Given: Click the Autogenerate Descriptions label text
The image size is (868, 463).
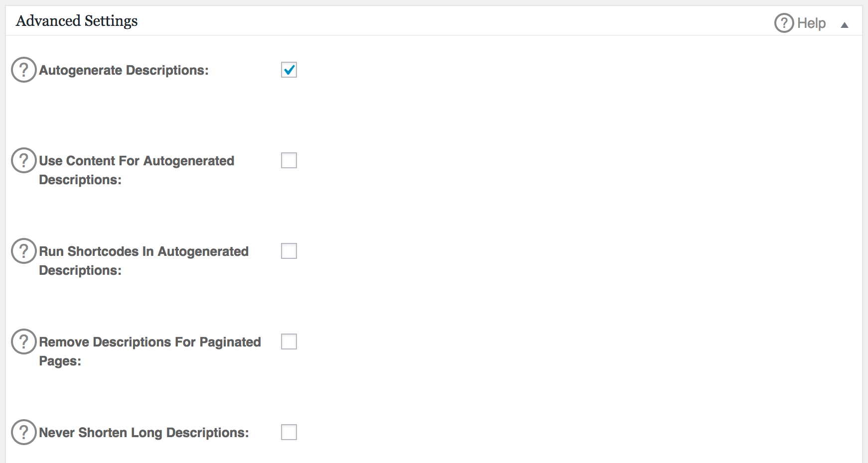Looking at the screenshot, I should [x=124, y=70].
